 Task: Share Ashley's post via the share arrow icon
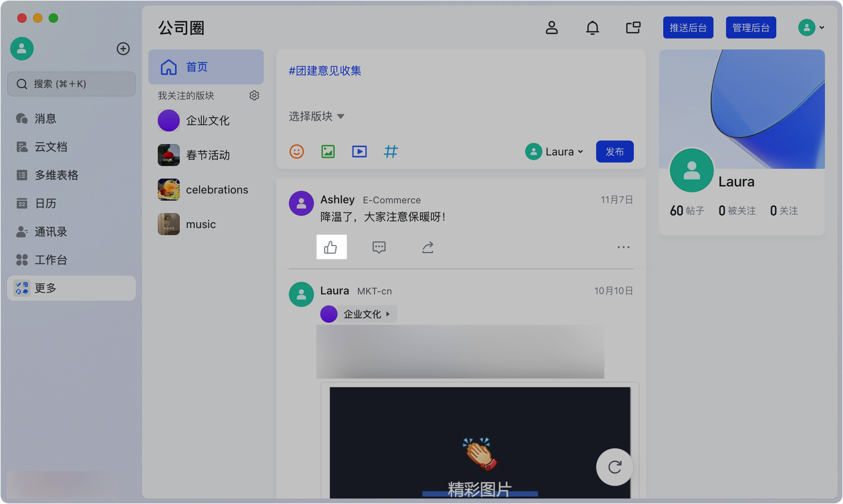[428, 247]
